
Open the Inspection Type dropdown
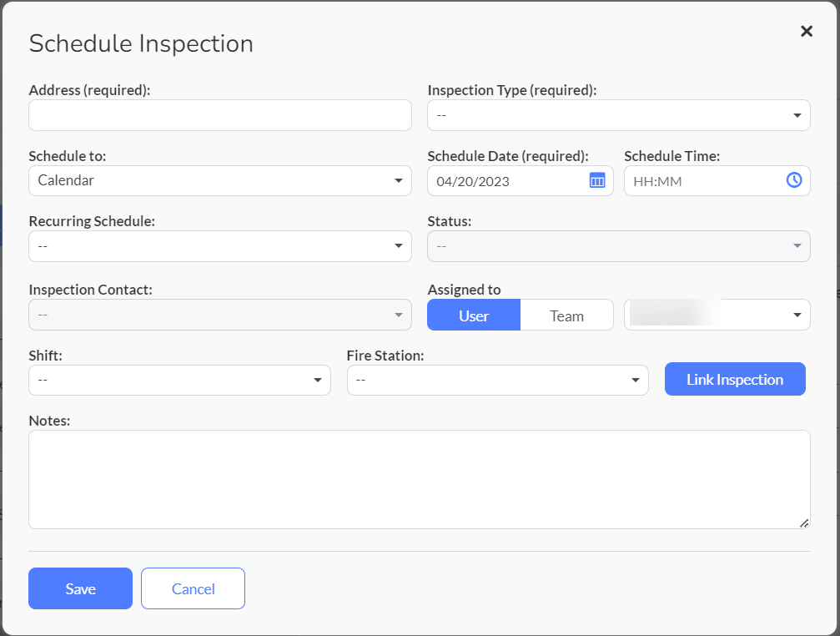point(618,115)
